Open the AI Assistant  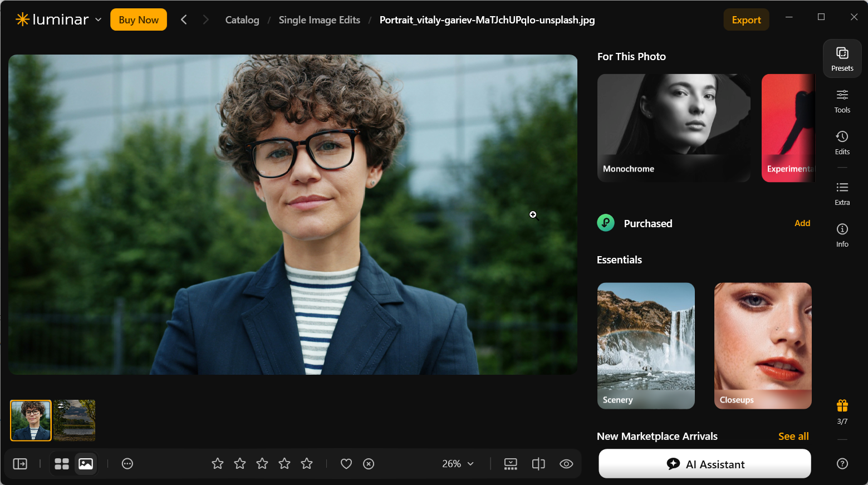pos(705,464)
